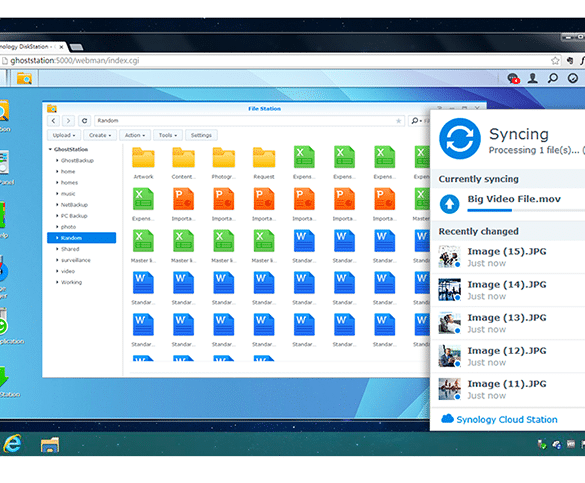Open the Image (15).JPG thumbnail
The width and height of the screenshot is (585, 483).
pos(449,256)
